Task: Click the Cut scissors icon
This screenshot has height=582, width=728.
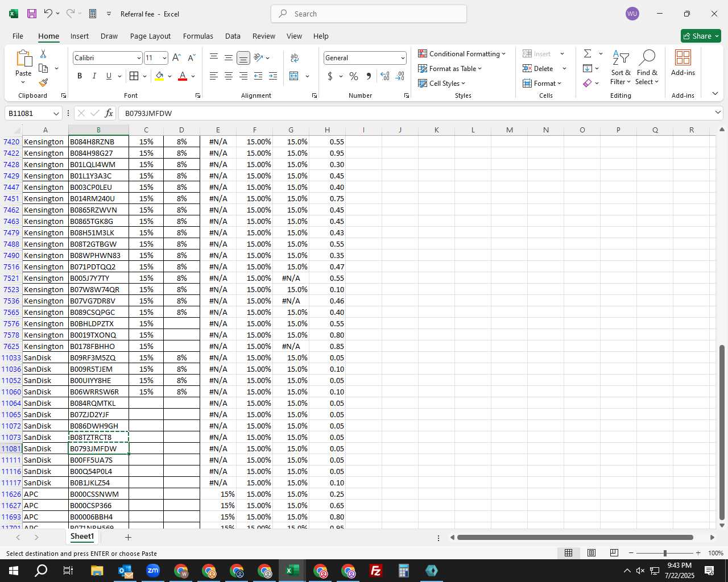Action: [43, 53]
